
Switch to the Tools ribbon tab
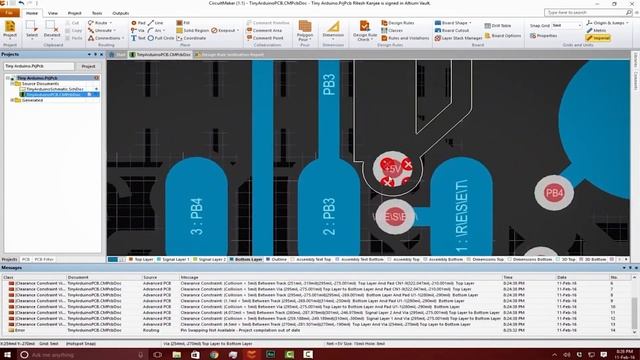[x=97, y=13]
